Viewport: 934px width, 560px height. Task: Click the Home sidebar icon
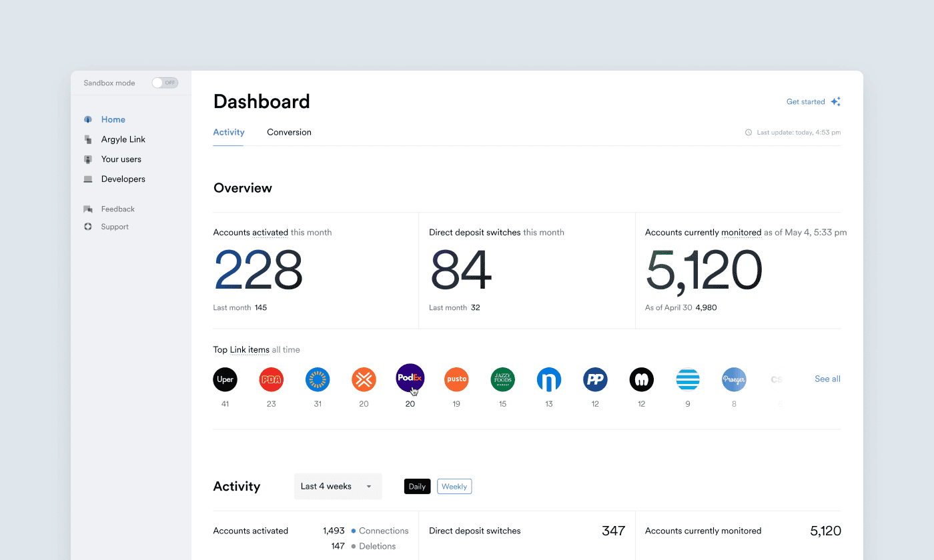point(87,119)
